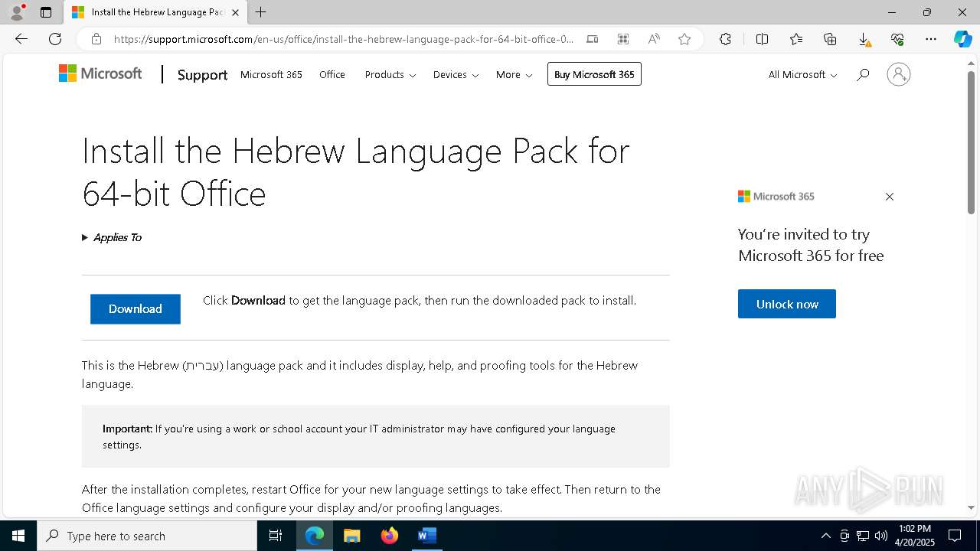
Task: Expand the More dropdown
Action: 514,74
